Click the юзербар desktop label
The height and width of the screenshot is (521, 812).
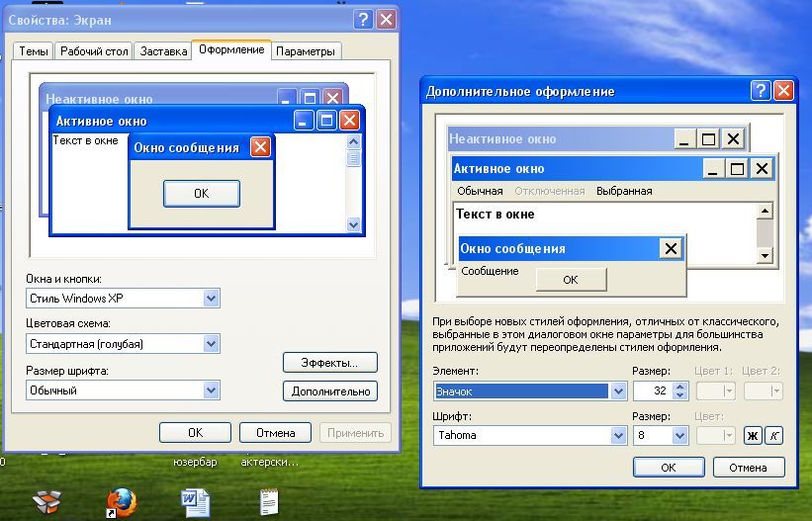click(195, 462)
